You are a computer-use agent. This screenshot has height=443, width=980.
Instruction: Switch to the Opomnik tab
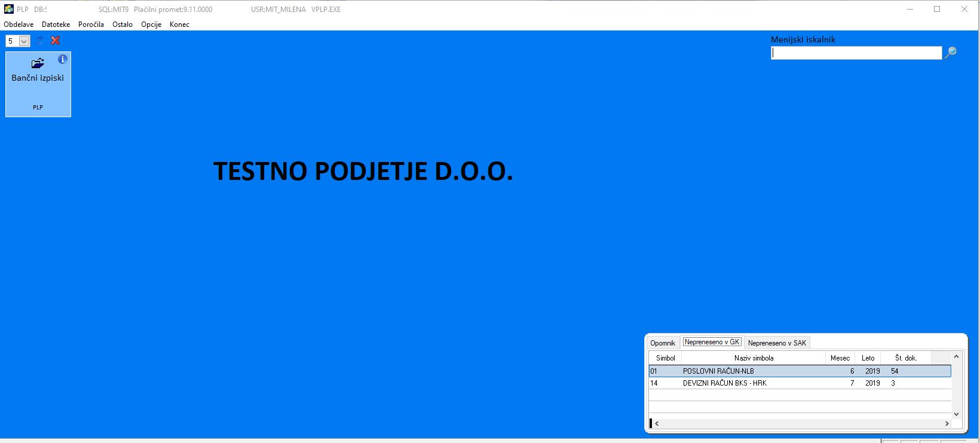point(663,343)
